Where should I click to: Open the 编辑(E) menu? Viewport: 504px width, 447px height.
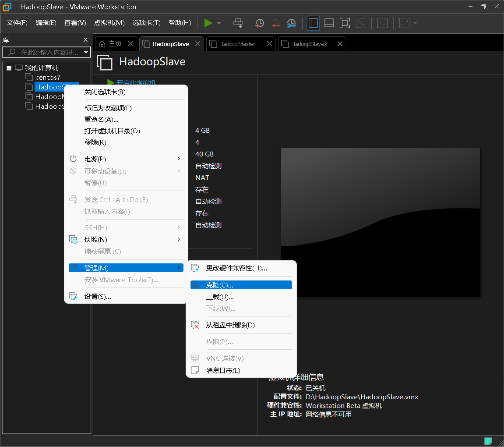click(46, 23)
